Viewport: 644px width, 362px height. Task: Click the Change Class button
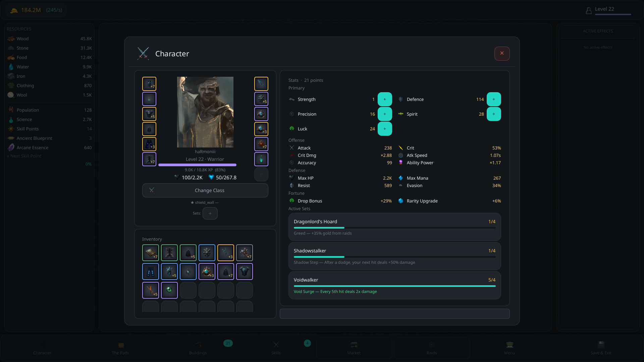coord(205,190)
